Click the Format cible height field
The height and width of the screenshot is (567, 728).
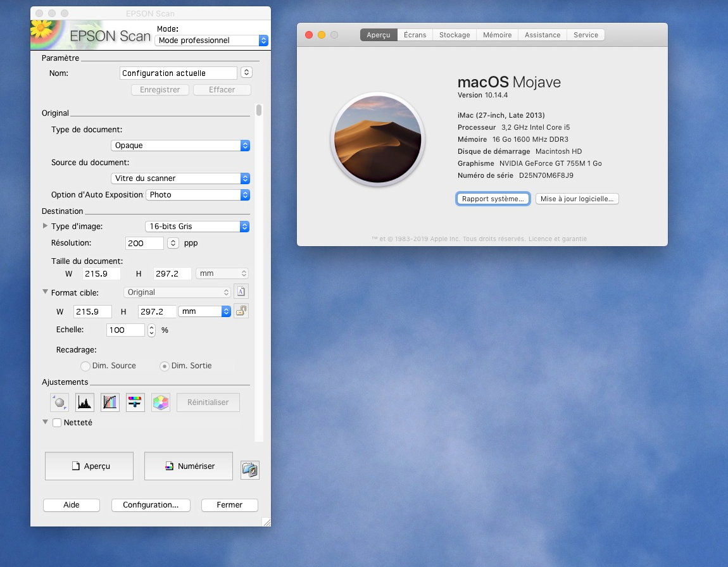tap(157, 311)
